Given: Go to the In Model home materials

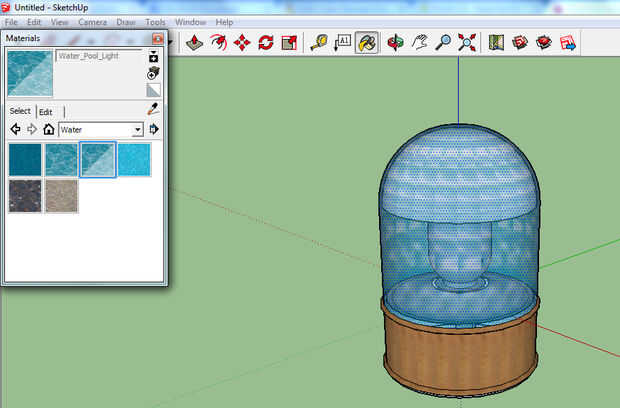Looking at the screenshot, I should pos(48,129).
